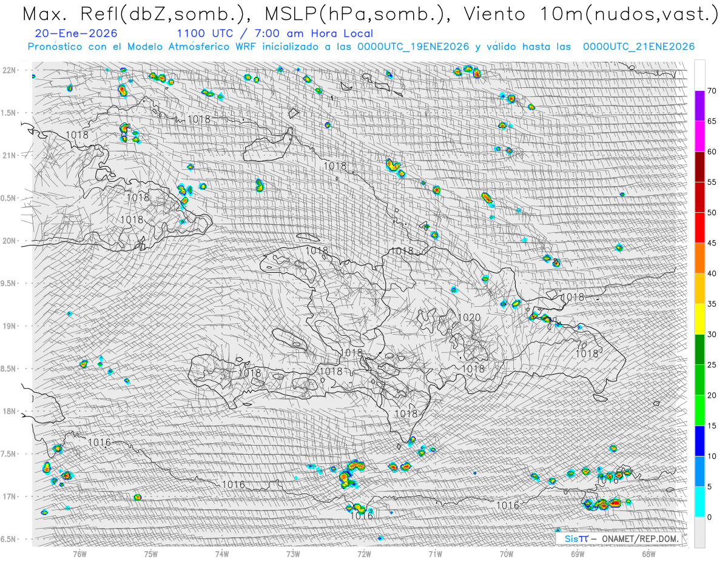Viewport: 728px width, 562px height.
Task: Select the yellow 30-35 dBZ colorbar segment
Action: 699,319
